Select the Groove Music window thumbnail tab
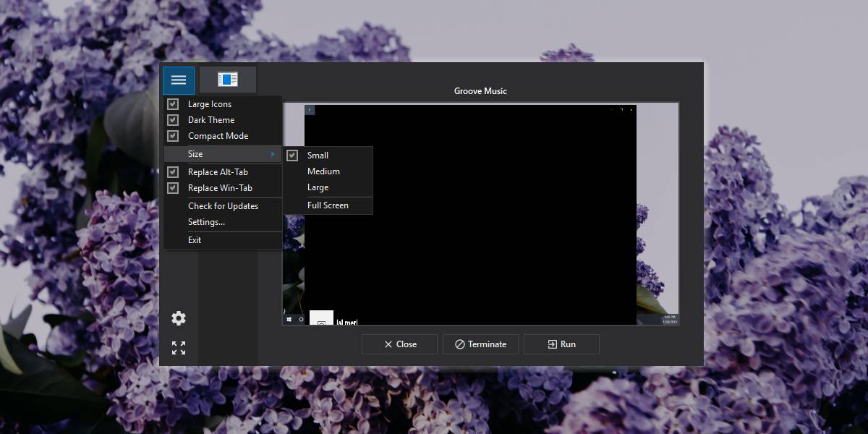The width and height of the screenshot is (868, 434). pos(228,80)
